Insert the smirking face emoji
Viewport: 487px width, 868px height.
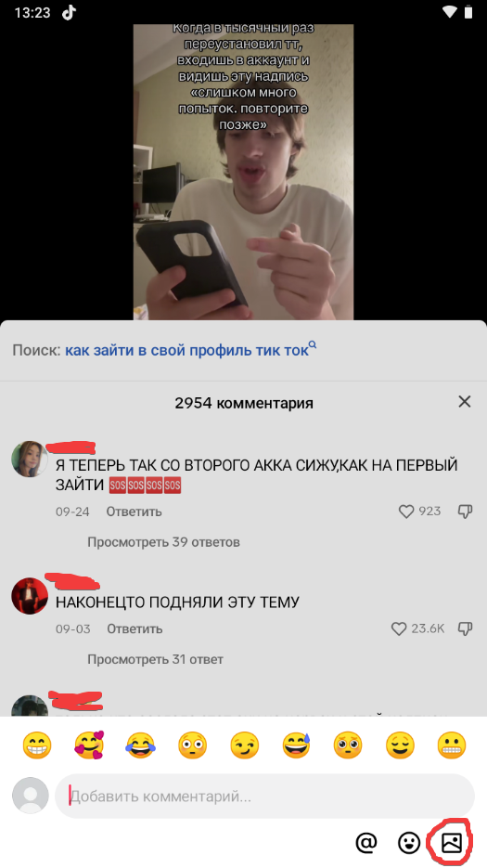[x=245, y=745]
